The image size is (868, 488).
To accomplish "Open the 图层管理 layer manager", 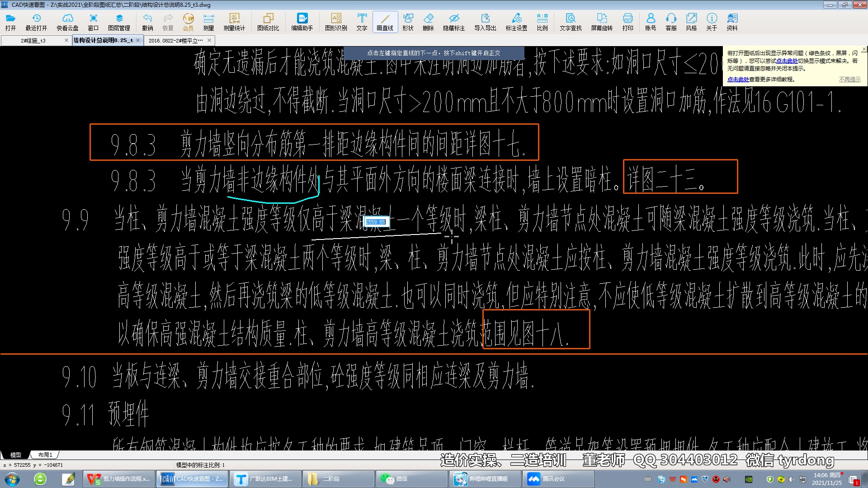I will tap(119, 22).
